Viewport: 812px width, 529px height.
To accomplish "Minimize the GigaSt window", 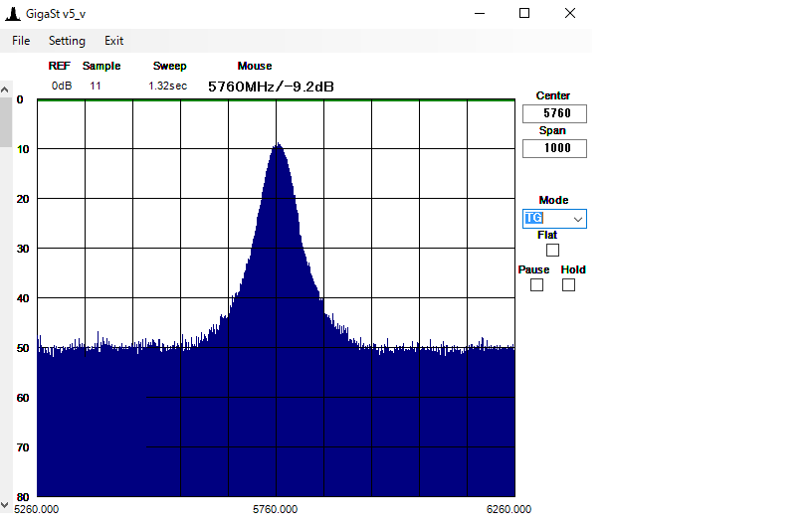I will [x=481, y=14].
